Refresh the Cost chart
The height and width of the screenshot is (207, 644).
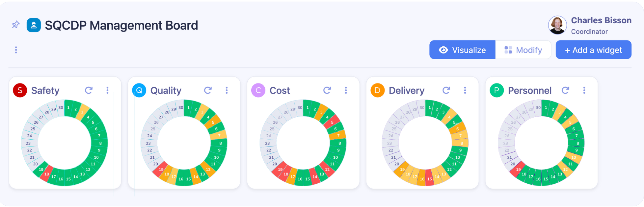click(x=327, y=90)
